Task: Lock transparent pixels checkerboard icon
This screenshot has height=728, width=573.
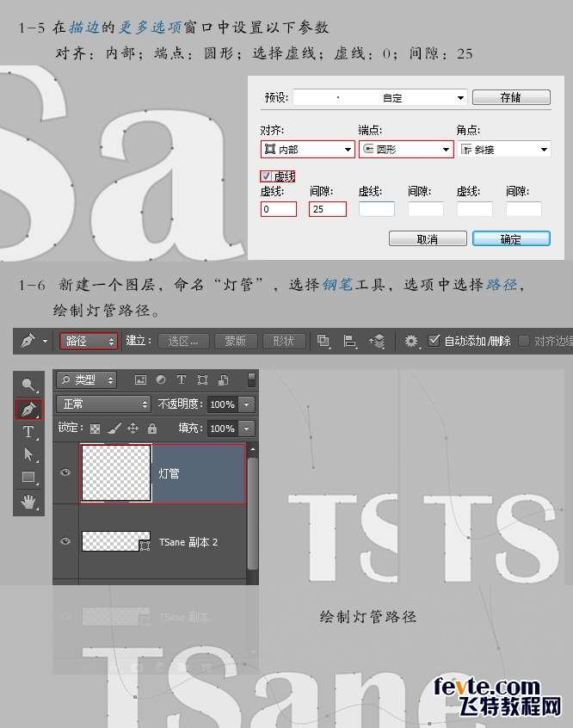Action: (95, 429)
